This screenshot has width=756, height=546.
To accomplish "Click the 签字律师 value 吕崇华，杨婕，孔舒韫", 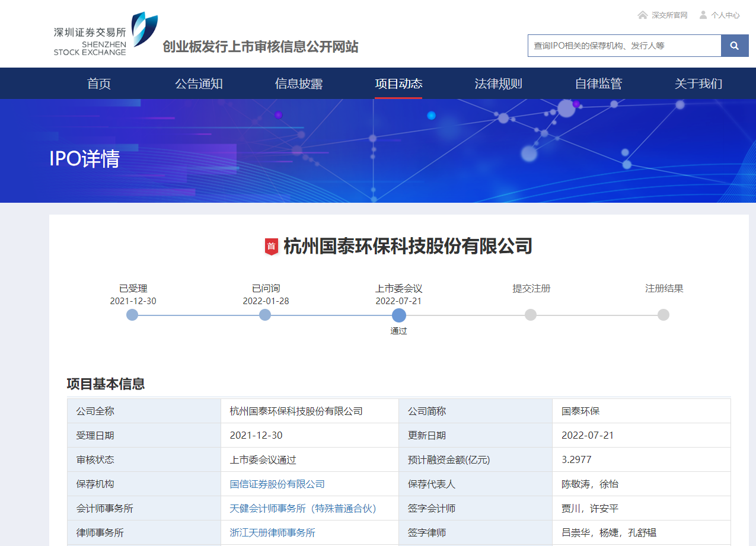I will (609, 533).
